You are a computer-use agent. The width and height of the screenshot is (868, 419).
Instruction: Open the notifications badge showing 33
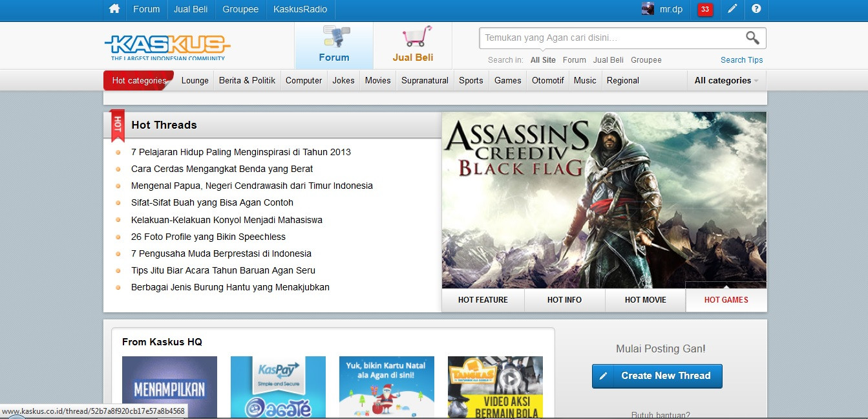[x=705, y=9]
